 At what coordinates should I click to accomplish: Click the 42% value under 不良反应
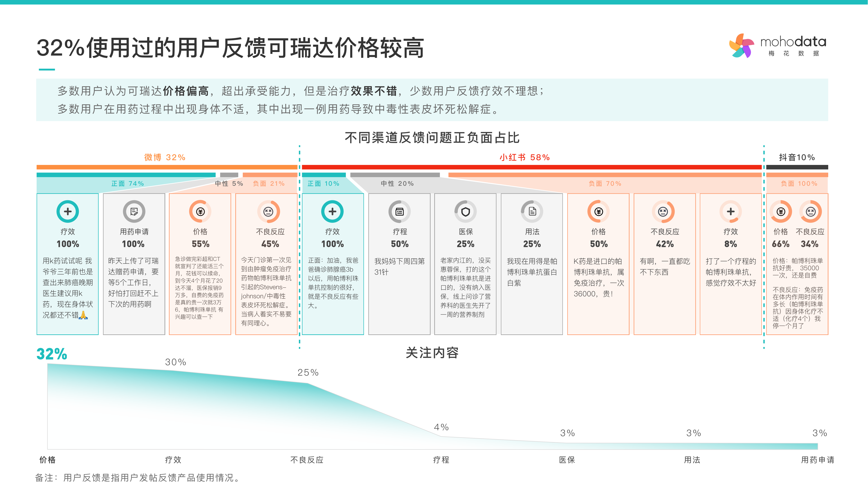pyautogui.click(x=665, y=244)
